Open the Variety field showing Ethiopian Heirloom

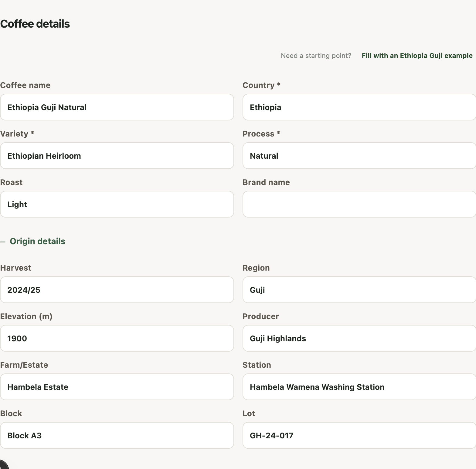pos(117,156)
